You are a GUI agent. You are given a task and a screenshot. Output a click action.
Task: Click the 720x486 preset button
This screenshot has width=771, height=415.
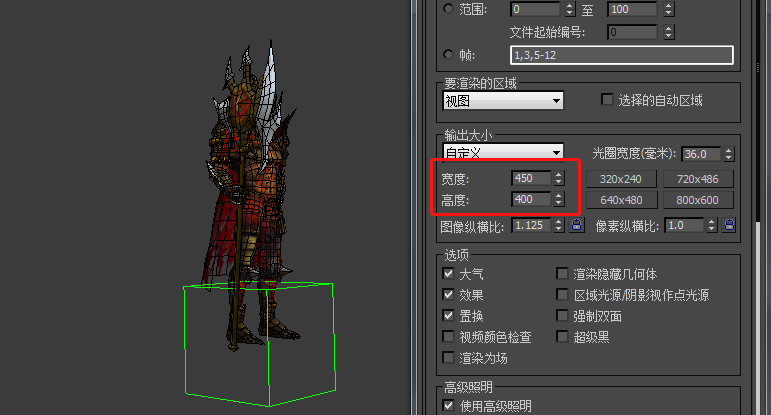point(697,179)
